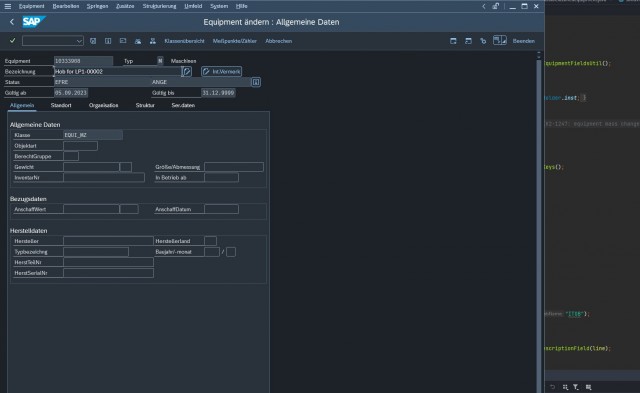Click the BerechtGruppe input field
This screenshot has height=393, width=640.
tap(71, 156)
